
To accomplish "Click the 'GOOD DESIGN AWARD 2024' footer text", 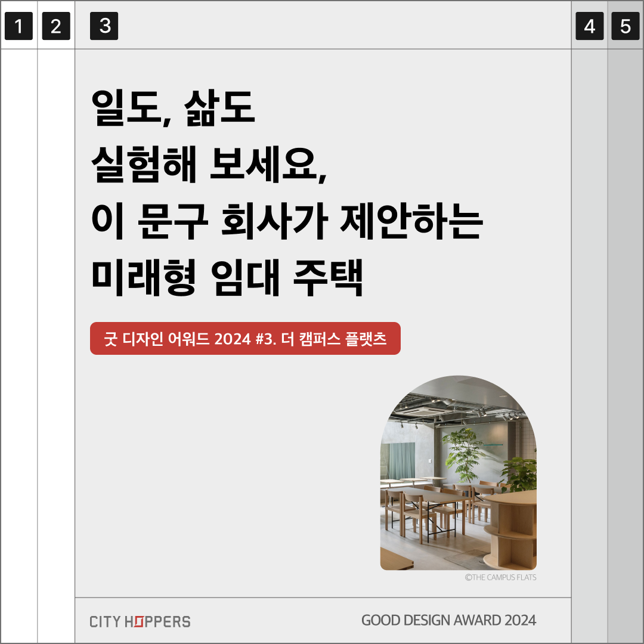I will (448, 620).
